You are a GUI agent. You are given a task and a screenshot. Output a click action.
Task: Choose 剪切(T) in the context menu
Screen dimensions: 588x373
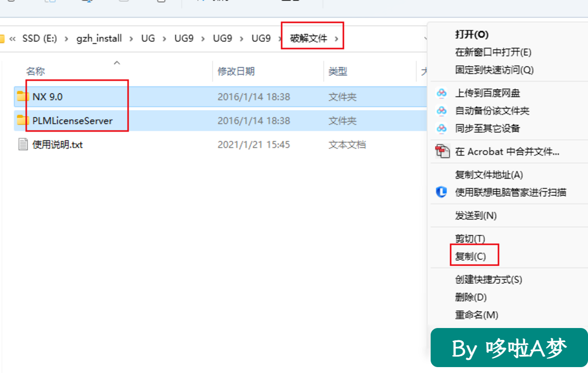pyautogui.click(x=470, y=239)
